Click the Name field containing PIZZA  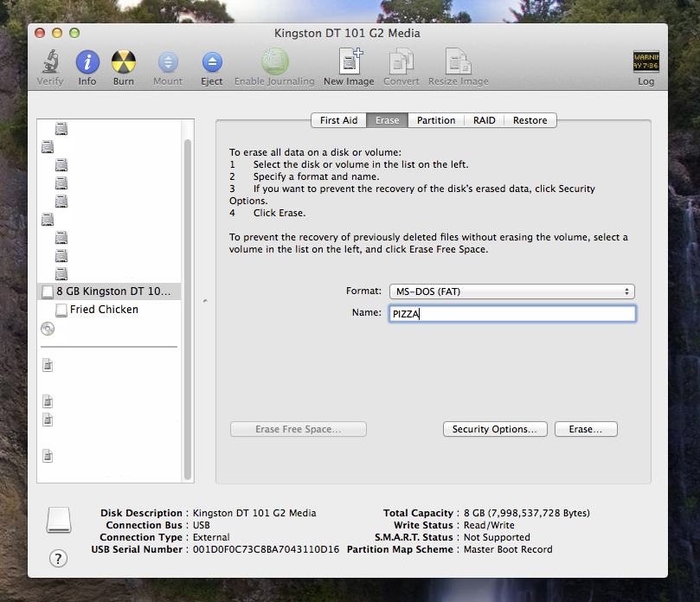(512, 314)
